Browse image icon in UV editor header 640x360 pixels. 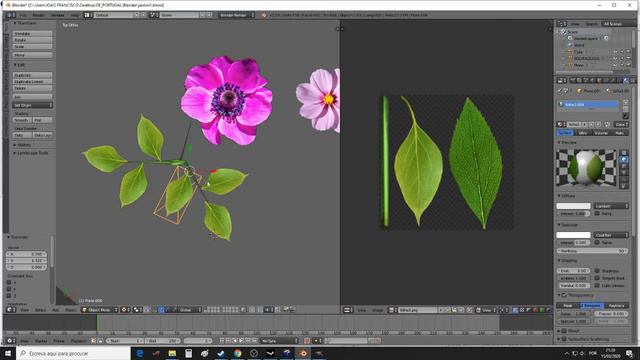tap(392, 310)
